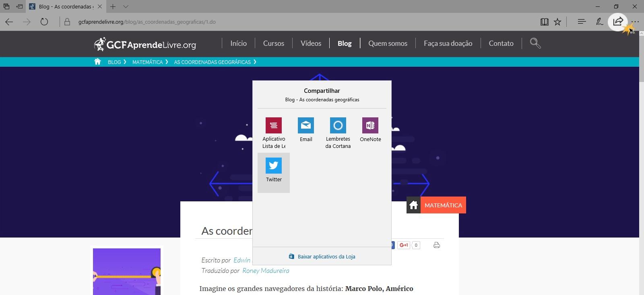Go forward with the arrow button

point(27,22)
